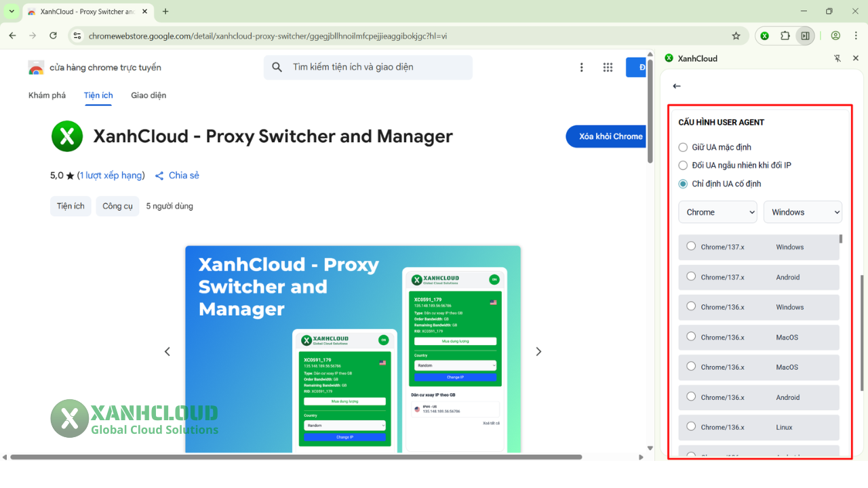The image size is (868, 488).
Task: Click the XanhCloud side panel title
Action: click(x=698, y=58)
